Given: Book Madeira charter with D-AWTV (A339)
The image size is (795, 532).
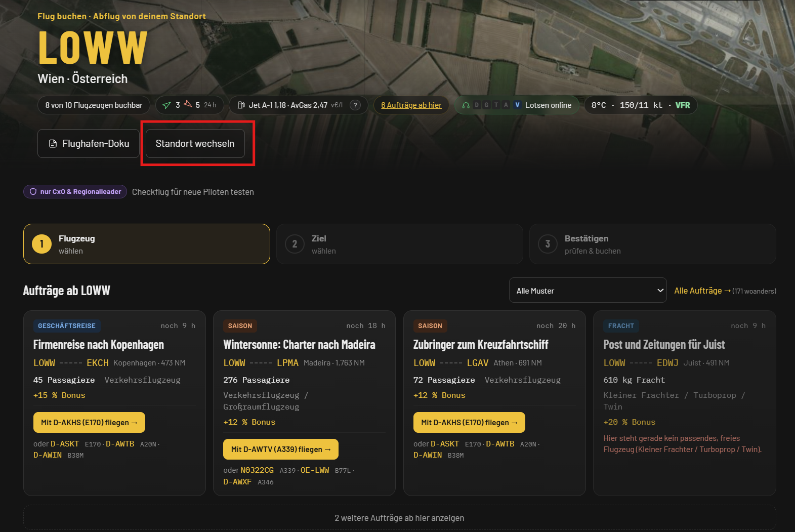Looking at the screenshot, I should [x=281, y=449].
